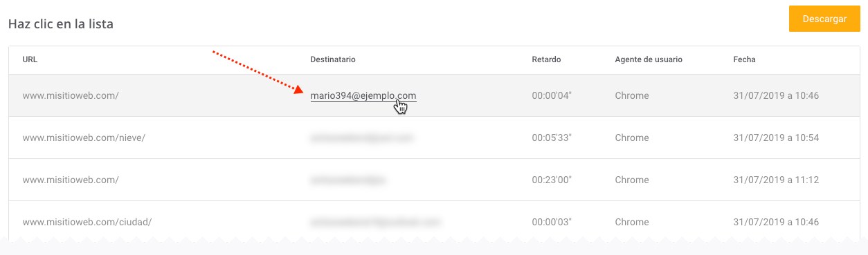Click the blurred recipient in the nieve row

click(x=361, y=138)
